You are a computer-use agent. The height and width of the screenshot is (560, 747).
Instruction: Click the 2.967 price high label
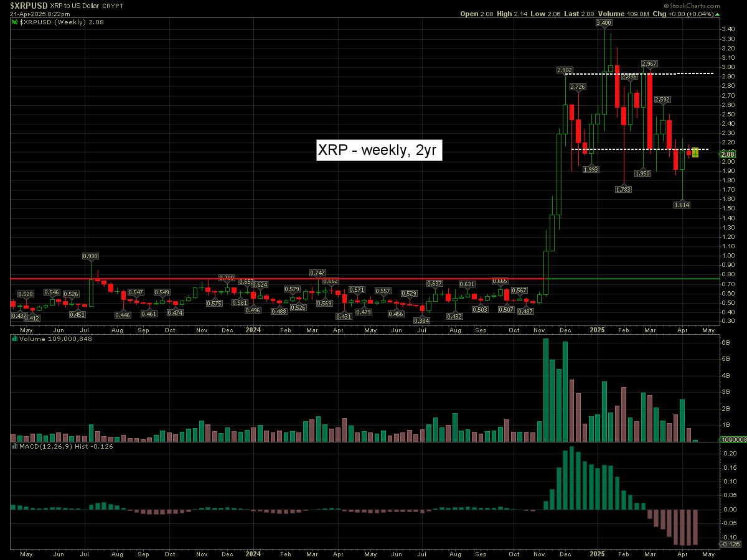[649, 63]
